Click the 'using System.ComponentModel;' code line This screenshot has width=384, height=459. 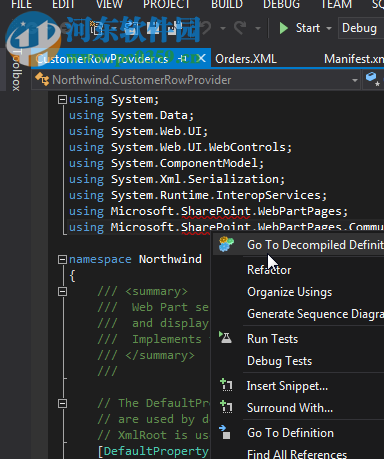click(x=166, y=163)
